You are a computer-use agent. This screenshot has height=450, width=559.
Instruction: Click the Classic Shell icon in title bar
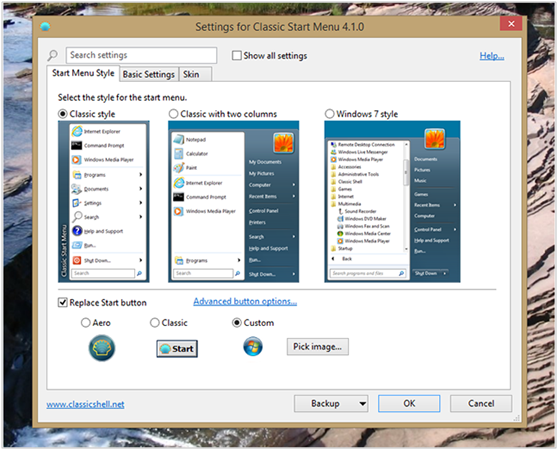tap(45, 26)
